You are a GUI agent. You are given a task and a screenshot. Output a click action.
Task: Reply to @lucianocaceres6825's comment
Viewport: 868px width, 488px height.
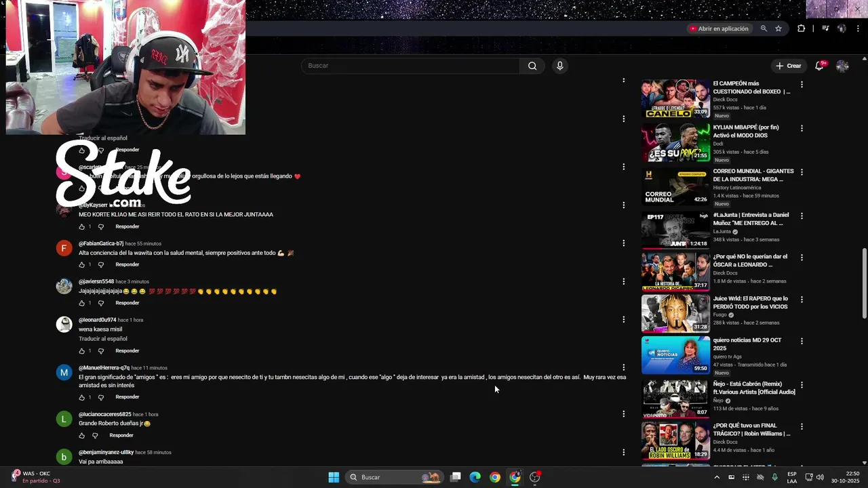coord(121,435)
